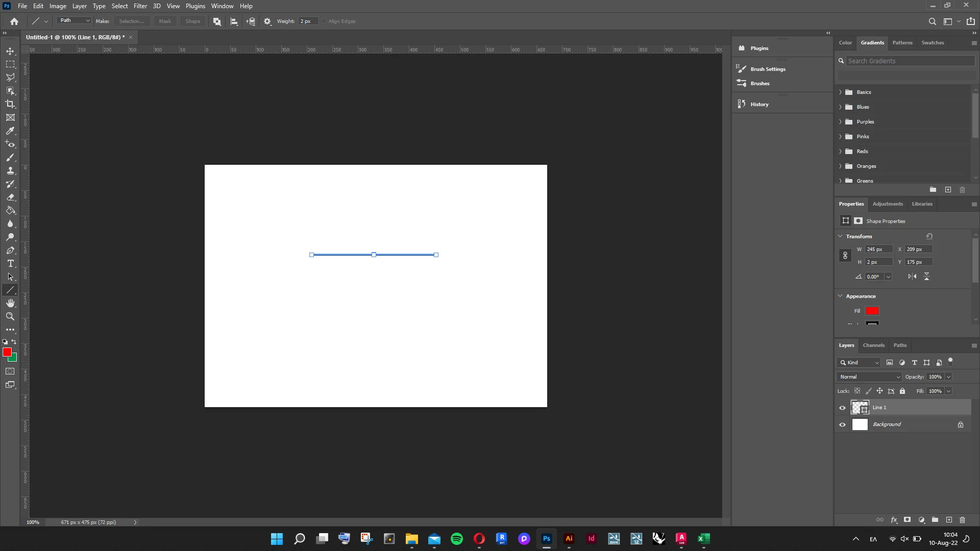
Task: Hide the Line 1 layer
Action: click(842, 408)
